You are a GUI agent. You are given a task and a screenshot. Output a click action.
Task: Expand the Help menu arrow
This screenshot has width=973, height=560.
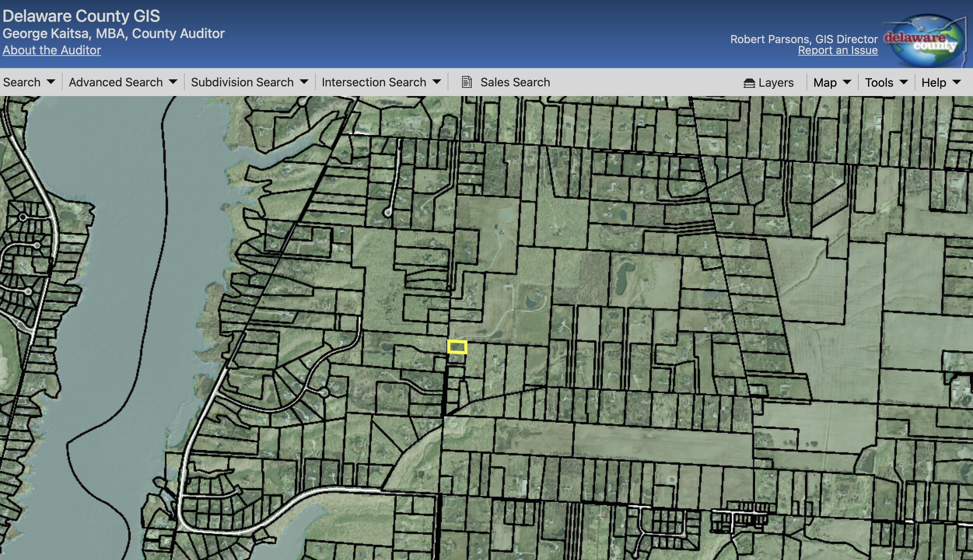(957, 82)
